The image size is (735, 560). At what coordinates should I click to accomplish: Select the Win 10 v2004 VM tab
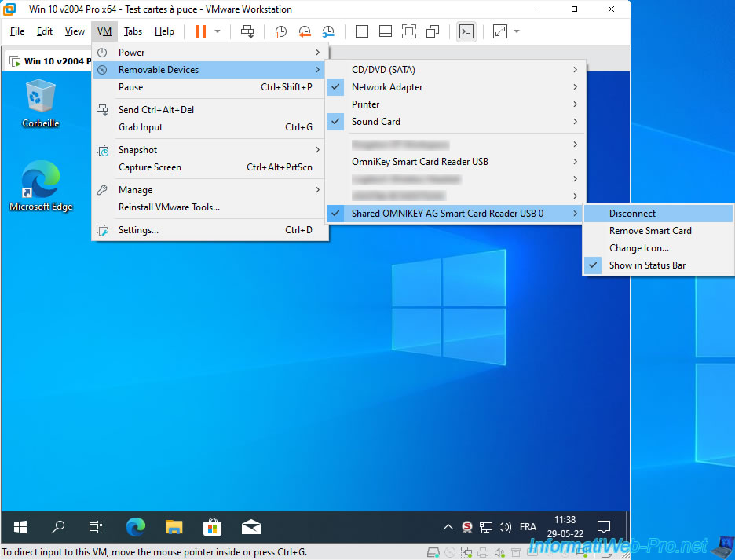click(49, 61)
